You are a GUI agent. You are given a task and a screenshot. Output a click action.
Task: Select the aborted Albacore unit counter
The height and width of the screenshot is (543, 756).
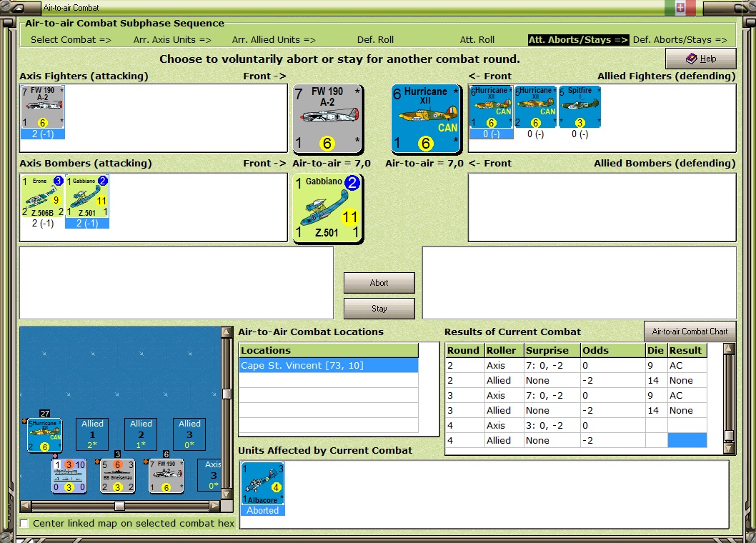[263, 484]
